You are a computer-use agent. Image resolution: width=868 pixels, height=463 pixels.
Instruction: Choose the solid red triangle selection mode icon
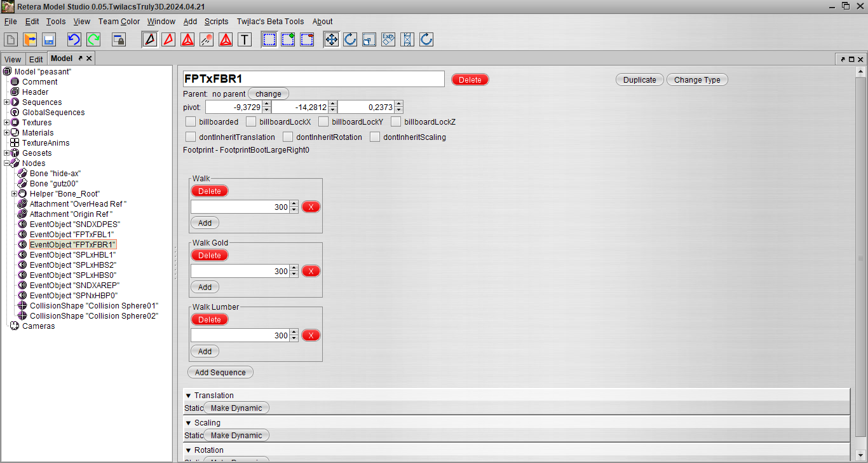pos(226,39)
